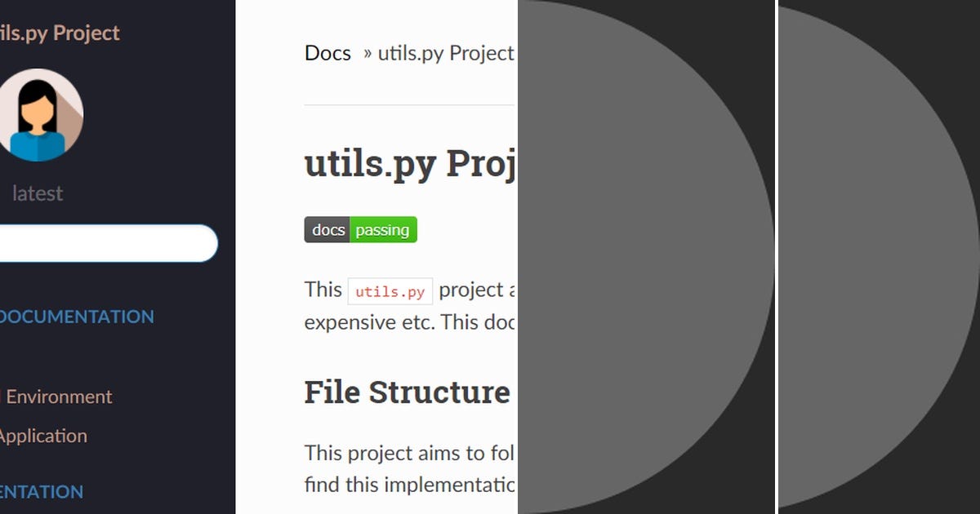Click the docs passing build status badge
The width and height of the screenshot is (980, 514).
(359, 229)
